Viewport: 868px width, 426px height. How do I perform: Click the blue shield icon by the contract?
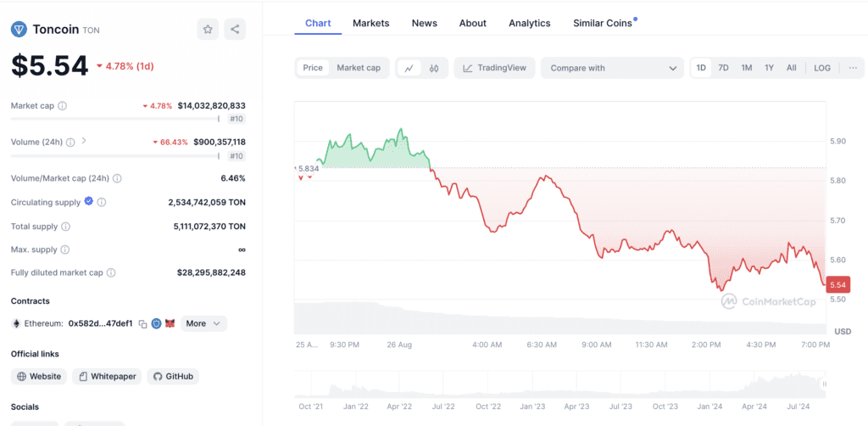pyautogui.click(x=156, y=323)
